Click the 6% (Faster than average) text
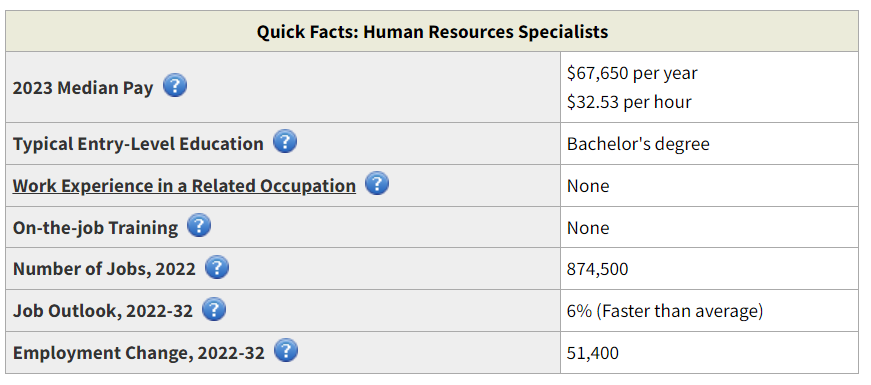 [x=665, y=311]
